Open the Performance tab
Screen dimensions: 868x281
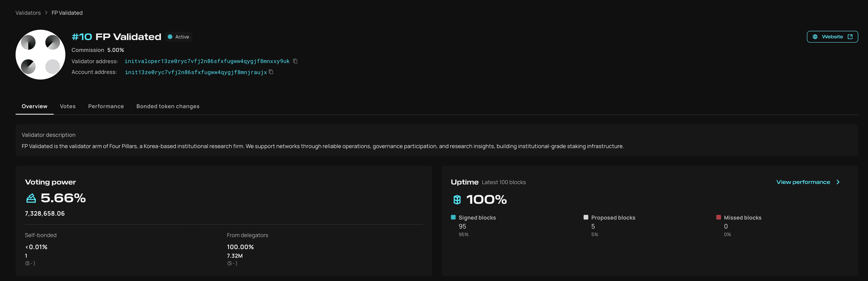pyautogui.click(x=106, y=106)
